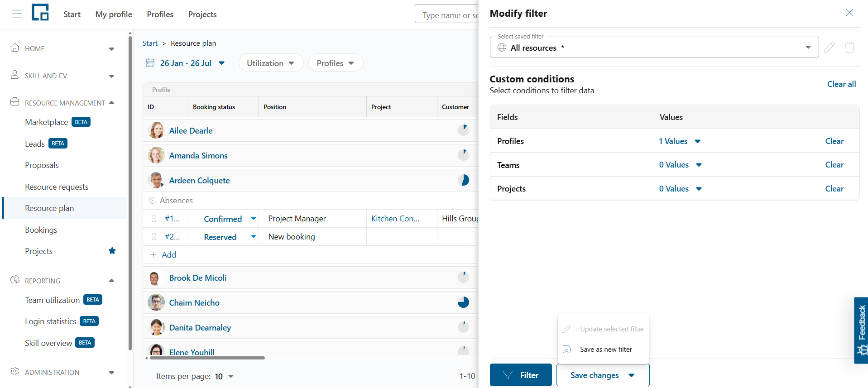Open Resource requests in sidebar
Viewport: 868px width, 388px height.
(x=57, y=187)
